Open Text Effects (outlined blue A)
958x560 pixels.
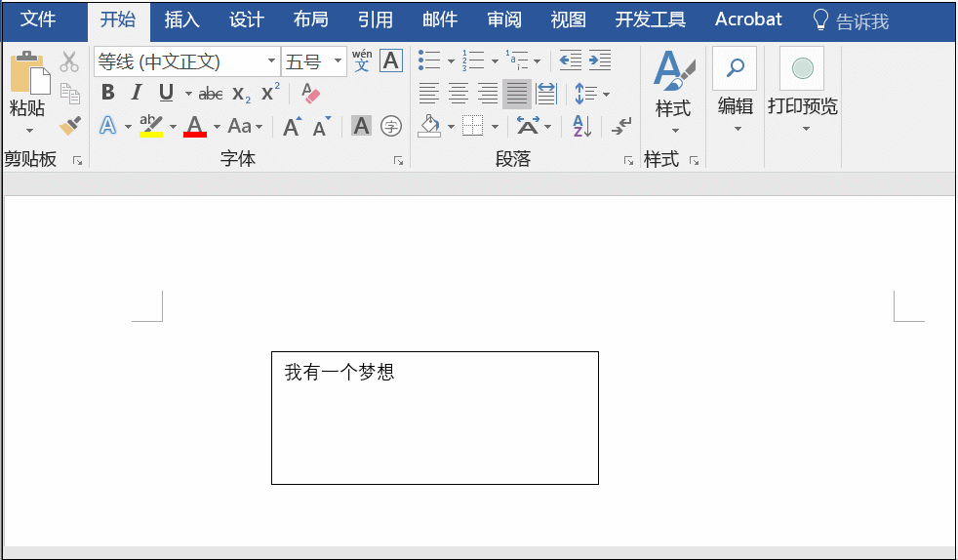[107, 126]
